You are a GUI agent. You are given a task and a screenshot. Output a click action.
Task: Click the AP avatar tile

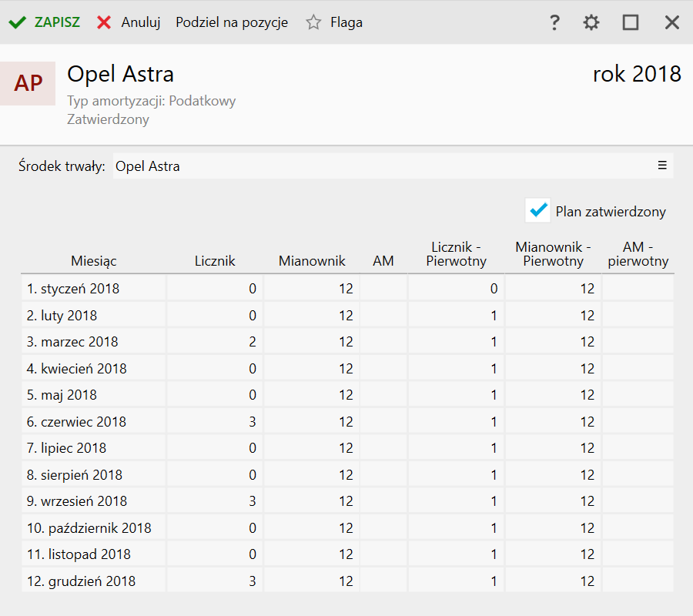coord(28,83)
